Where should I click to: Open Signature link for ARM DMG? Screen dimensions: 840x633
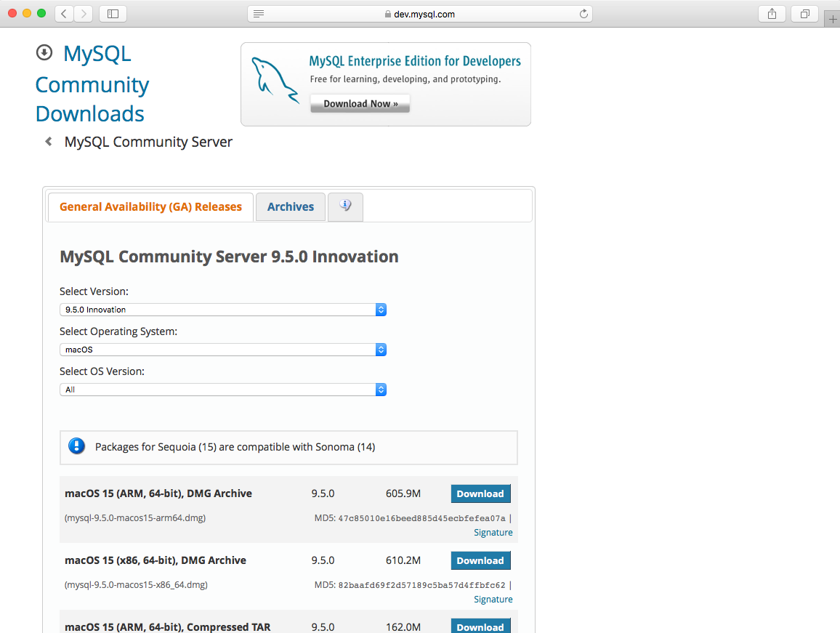tap(493, 533)
